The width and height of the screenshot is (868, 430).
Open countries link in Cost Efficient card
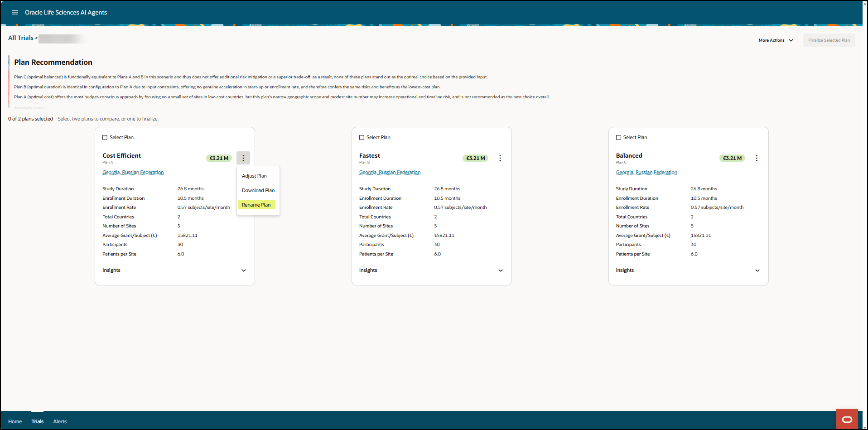click(x=133, y=172)
